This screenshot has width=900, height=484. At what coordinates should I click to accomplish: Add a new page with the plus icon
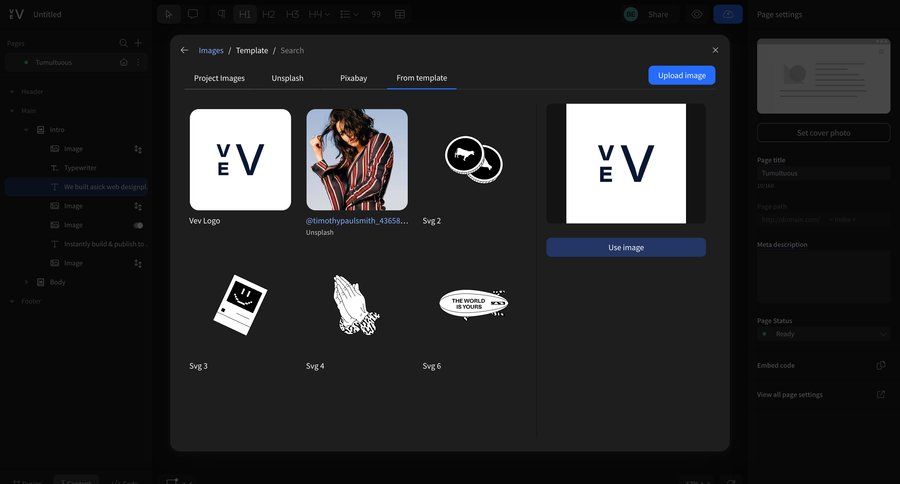pos(138,43)
